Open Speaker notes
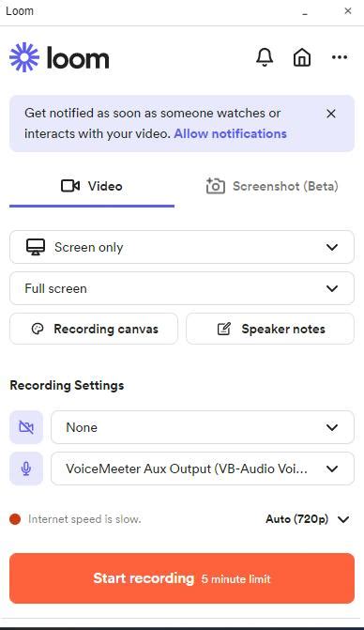The height and width of the screenshot is (630, 364). [270, 329]
